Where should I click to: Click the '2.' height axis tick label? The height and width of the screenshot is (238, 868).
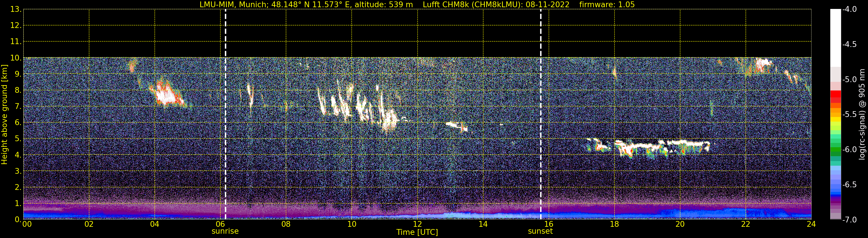18,188
